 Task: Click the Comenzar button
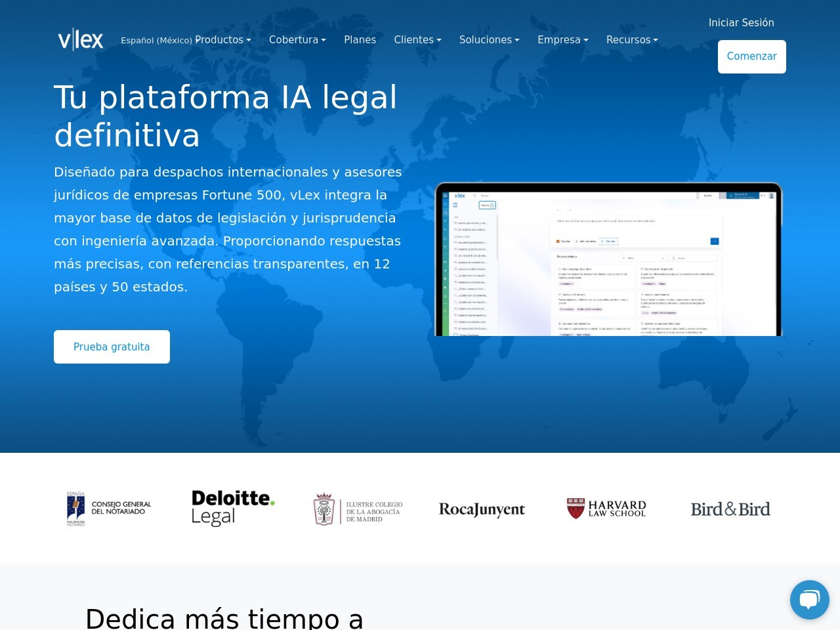click(x=752, y=56)
